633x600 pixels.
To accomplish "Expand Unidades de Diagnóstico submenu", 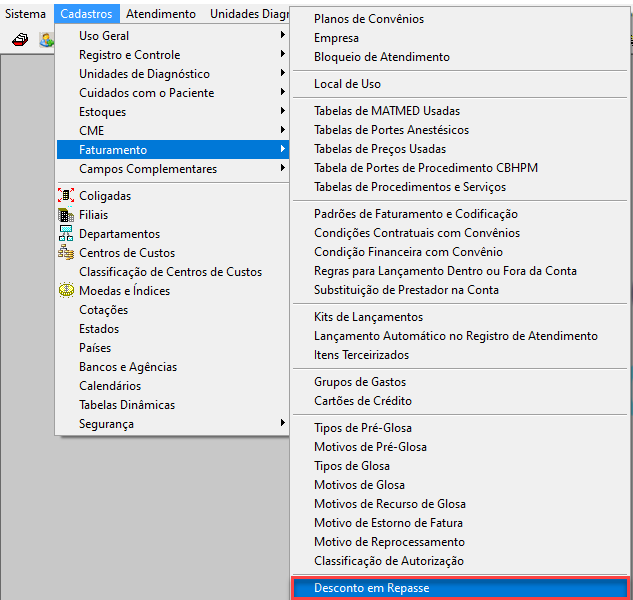I will click(x=172, y=74).
